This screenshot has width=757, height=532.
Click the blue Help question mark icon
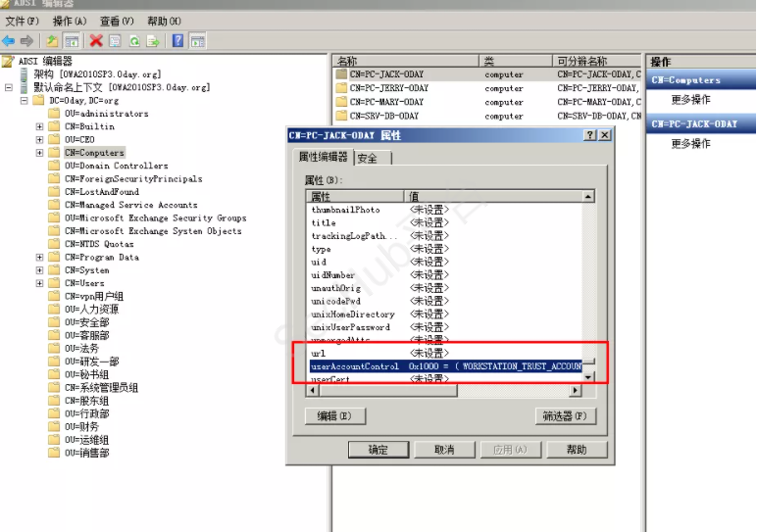tap(177, 40)
